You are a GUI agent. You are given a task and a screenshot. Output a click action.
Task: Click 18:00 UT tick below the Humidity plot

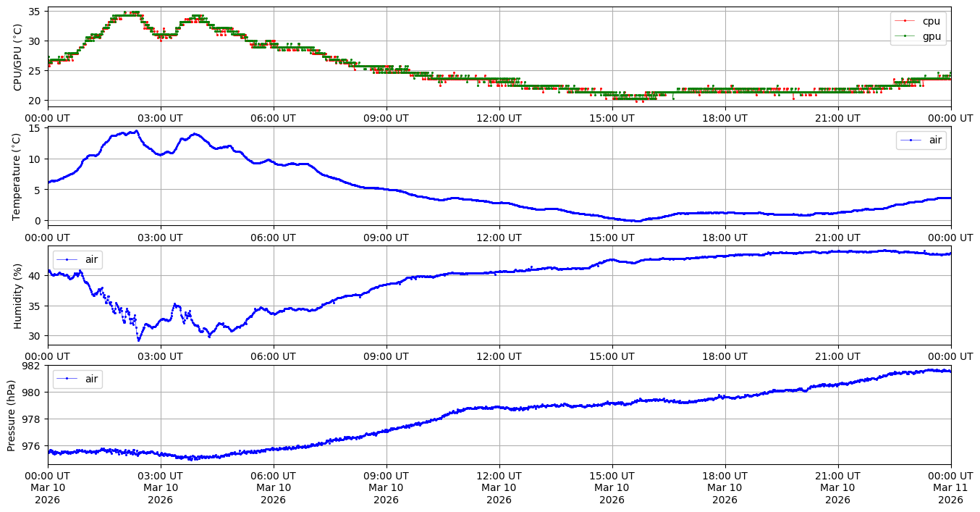725,356
